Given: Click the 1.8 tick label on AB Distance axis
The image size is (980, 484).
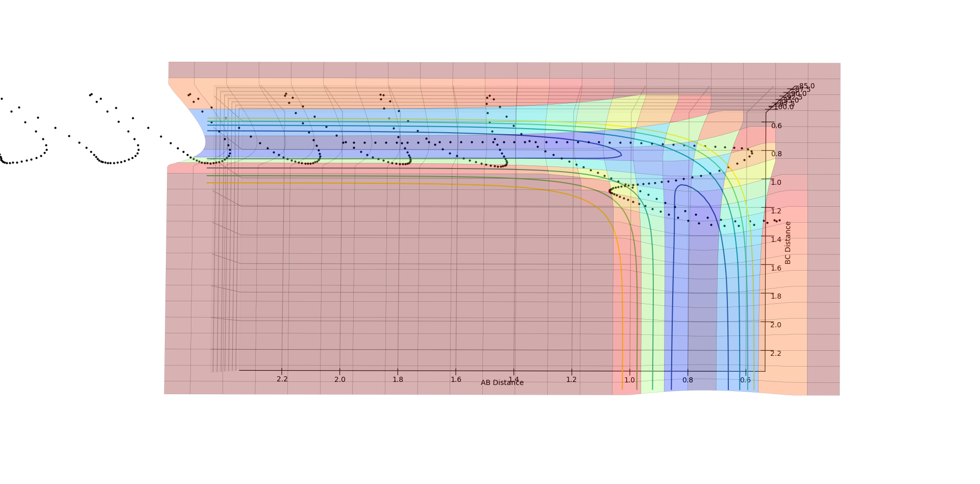Looking at the screenshot, I should 398,379.
